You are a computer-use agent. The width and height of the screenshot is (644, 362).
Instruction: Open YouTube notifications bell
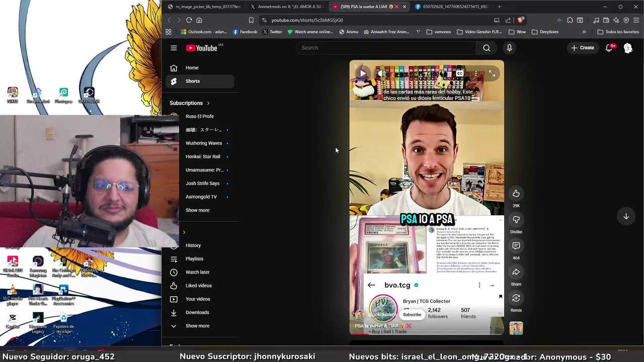click(x=609, y=48)
